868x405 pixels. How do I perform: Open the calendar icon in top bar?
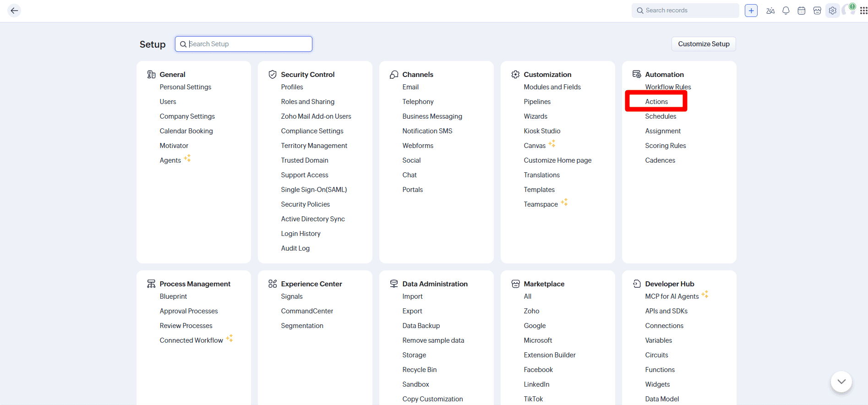coord(802,11)
